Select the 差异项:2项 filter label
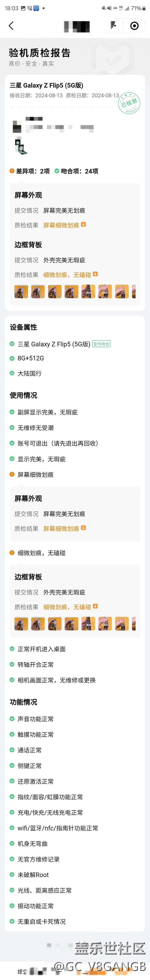The image size is (150, 980). pyautogui.click(x=33, y=171)
